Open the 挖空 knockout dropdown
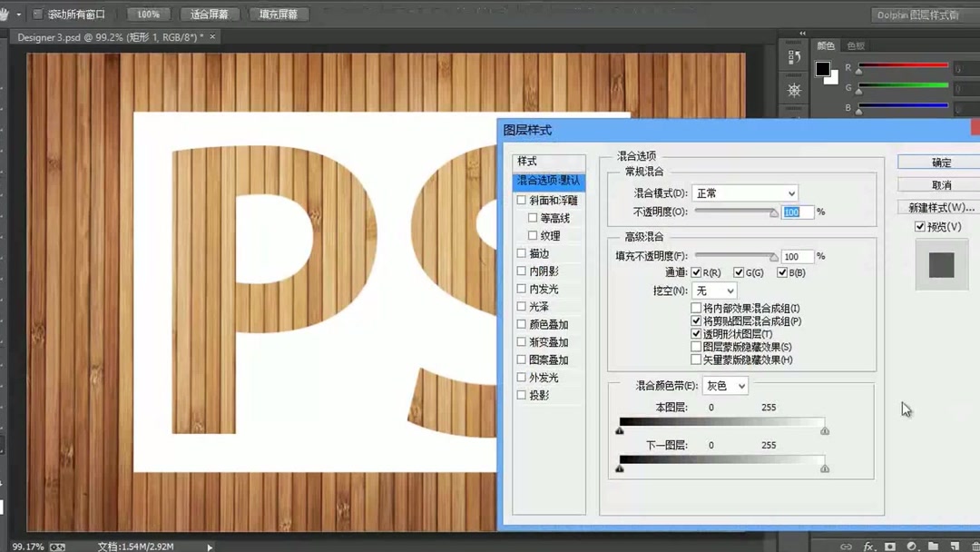This screenshot has height=552, width=980. [713, 291]
